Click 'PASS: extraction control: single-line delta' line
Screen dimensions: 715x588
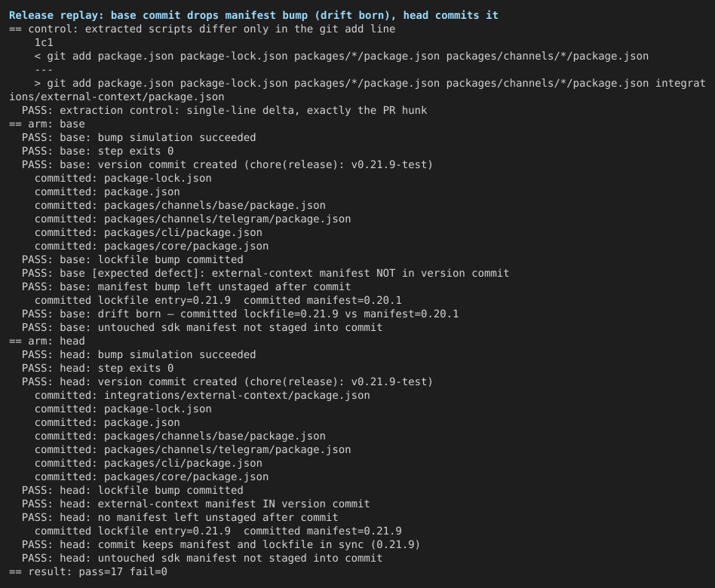224,110
